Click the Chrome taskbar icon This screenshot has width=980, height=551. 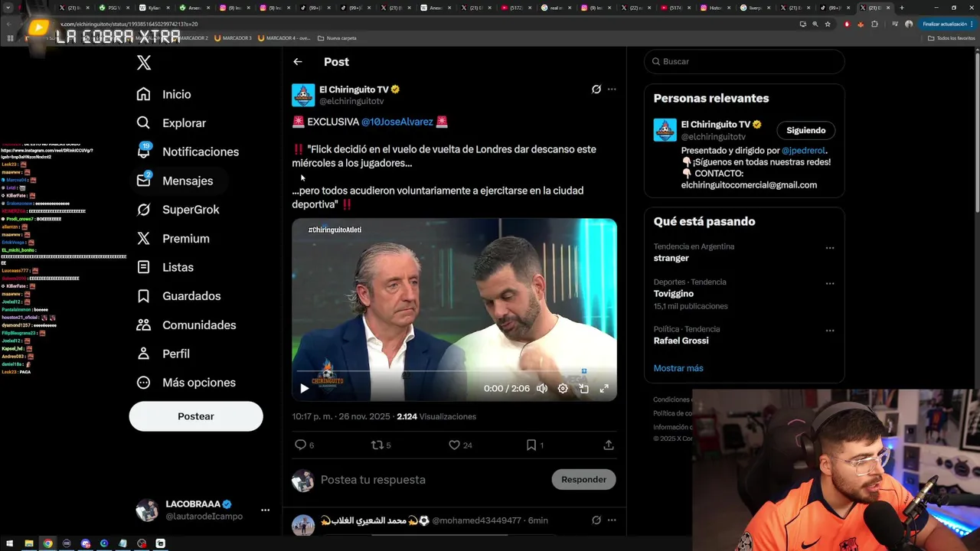[x=47, y=543]
